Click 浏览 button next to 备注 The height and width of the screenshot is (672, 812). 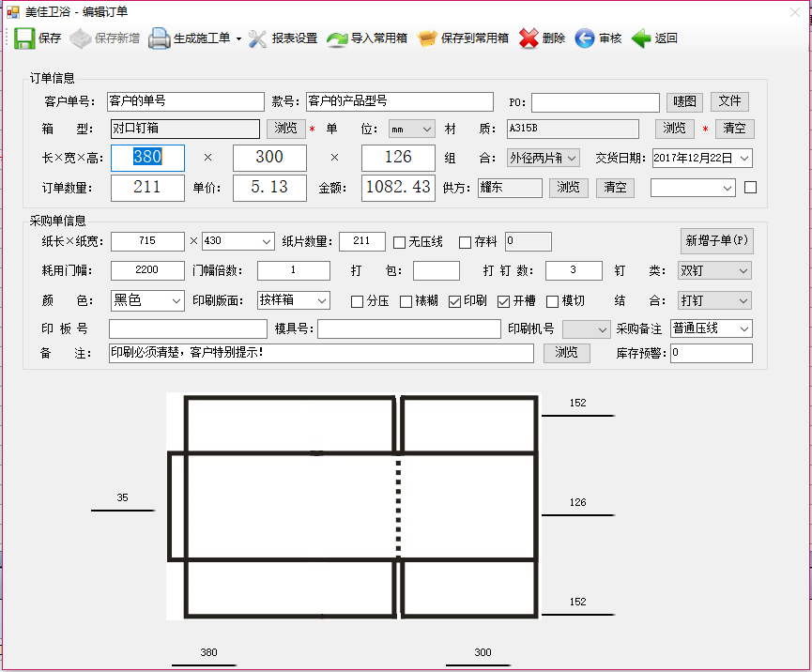(567, 353)
